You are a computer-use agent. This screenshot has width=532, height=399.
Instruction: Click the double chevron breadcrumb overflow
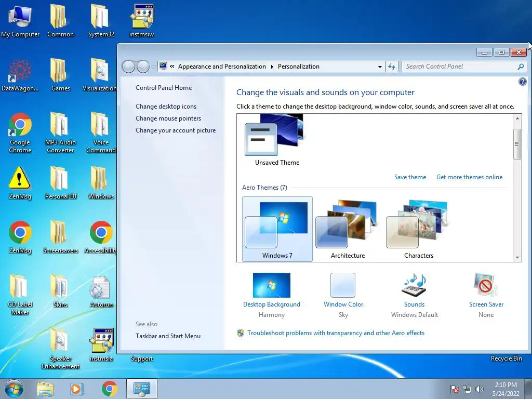(x=172, y=66)
